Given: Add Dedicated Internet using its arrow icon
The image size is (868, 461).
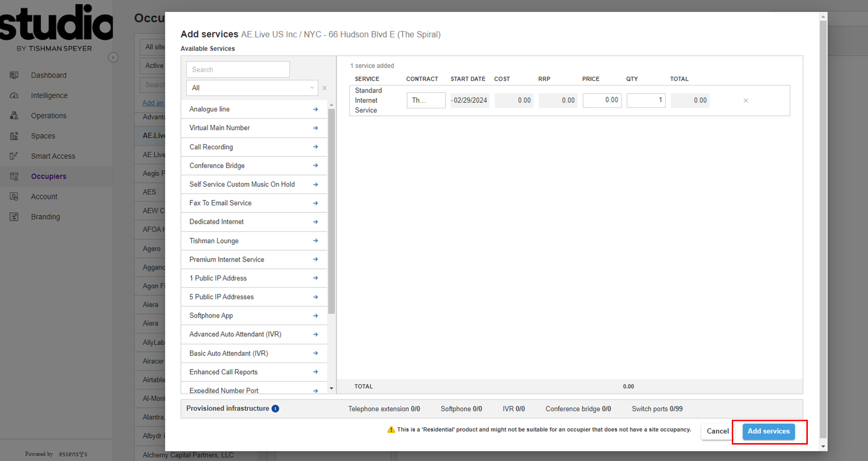Looking at the screenshot, I should pos(315,222).
